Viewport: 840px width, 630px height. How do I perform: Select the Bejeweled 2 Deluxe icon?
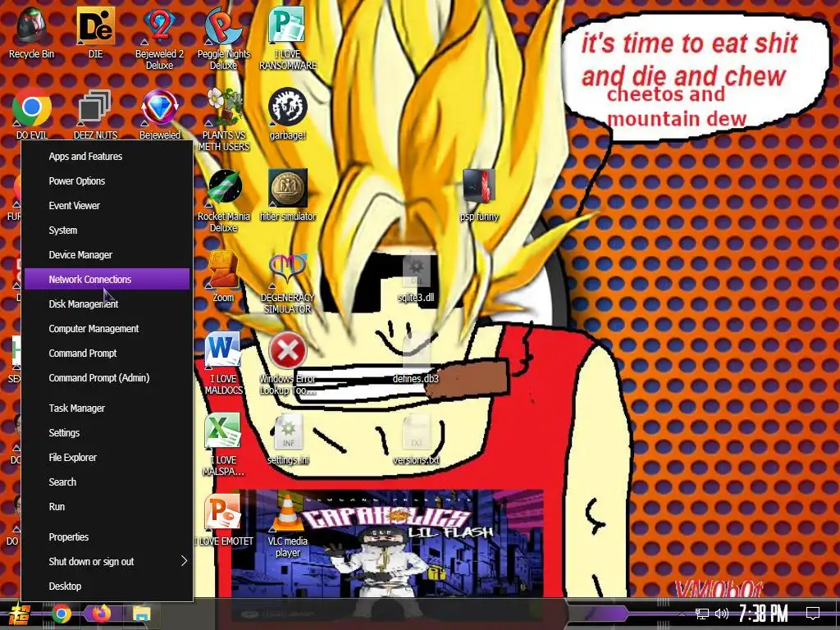pos(159,38)
